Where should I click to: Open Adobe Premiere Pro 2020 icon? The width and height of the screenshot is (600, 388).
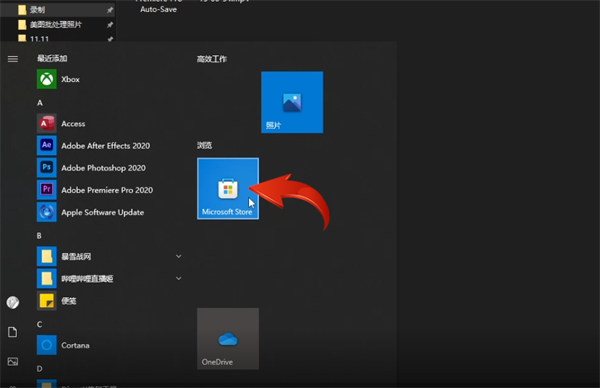tap(47, 190)
